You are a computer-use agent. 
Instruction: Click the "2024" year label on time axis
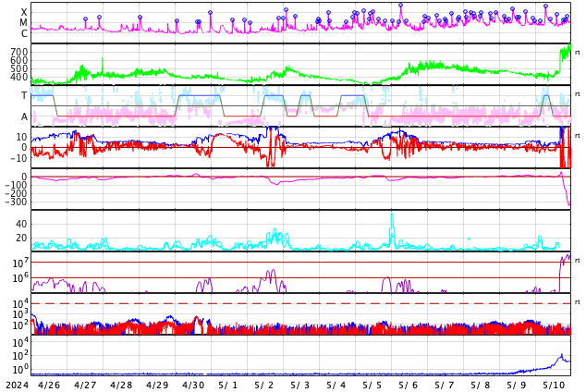tap(17, 386)
